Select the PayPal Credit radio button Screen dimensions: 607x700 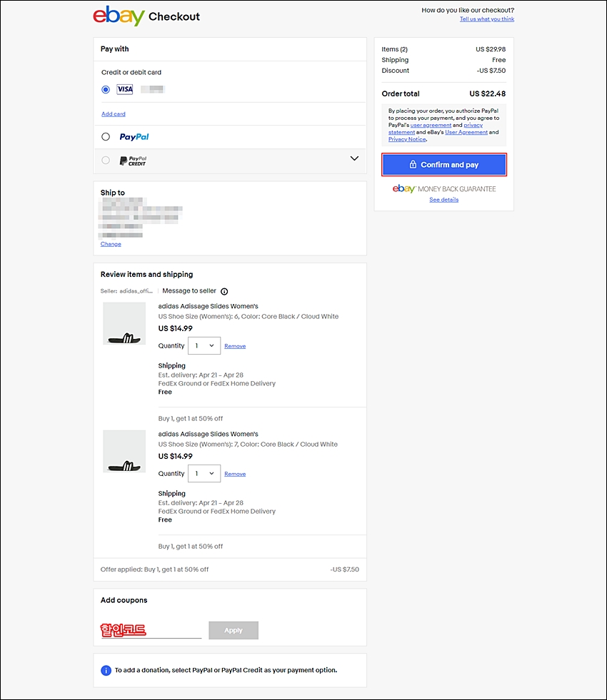[106, 161]
